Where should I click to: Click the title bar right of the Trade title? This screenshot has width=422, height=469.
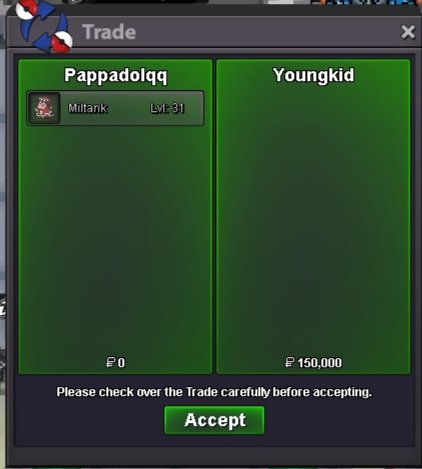click(267, 32)
